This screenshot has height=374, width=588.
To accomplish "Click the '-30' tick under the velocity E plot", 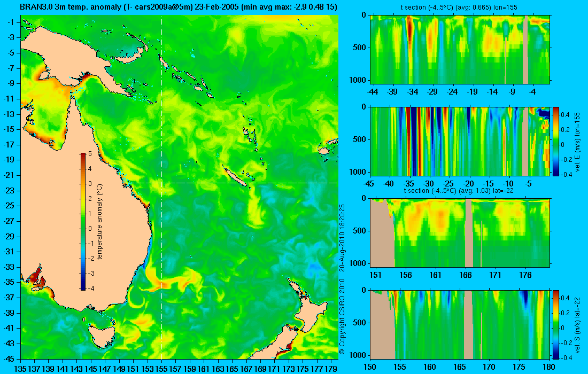I will click(429, 184).
